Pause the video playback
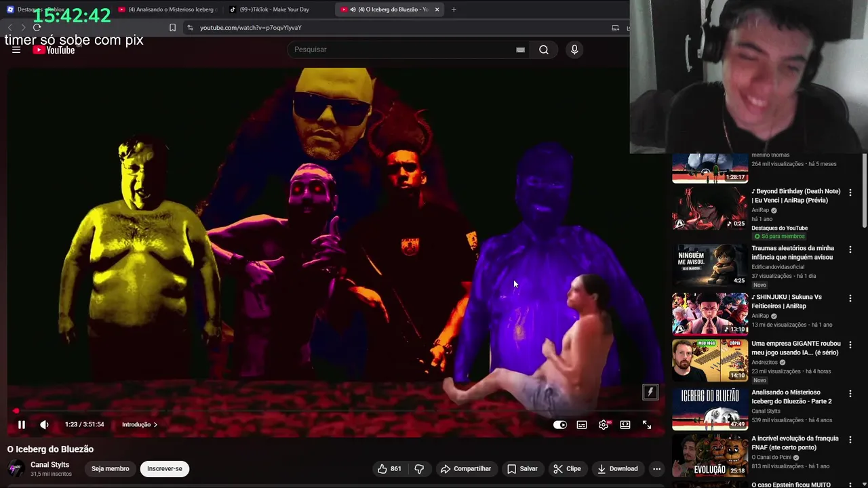 [21, 425]
